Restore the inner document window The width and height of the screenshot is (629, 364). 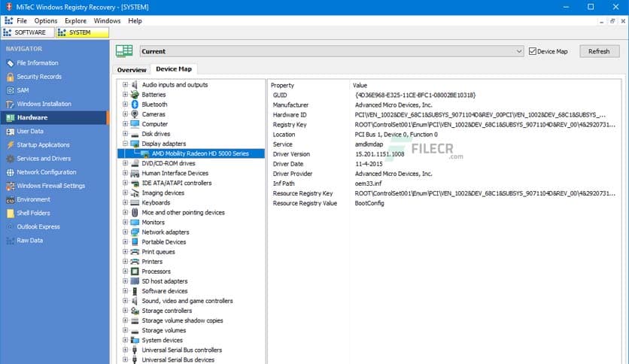click(612, 21)
